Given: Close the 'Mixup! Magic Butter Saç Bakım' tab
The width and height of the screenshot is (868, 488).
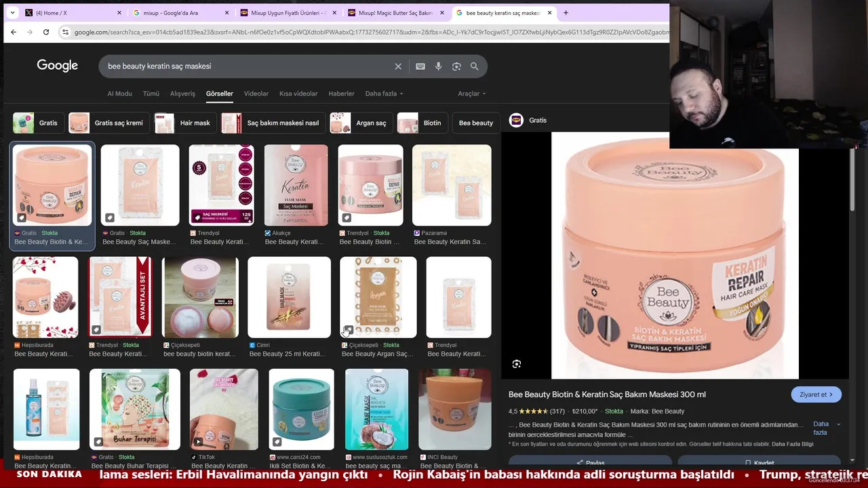Looking at the screenshot, I should tap(442, 13).
